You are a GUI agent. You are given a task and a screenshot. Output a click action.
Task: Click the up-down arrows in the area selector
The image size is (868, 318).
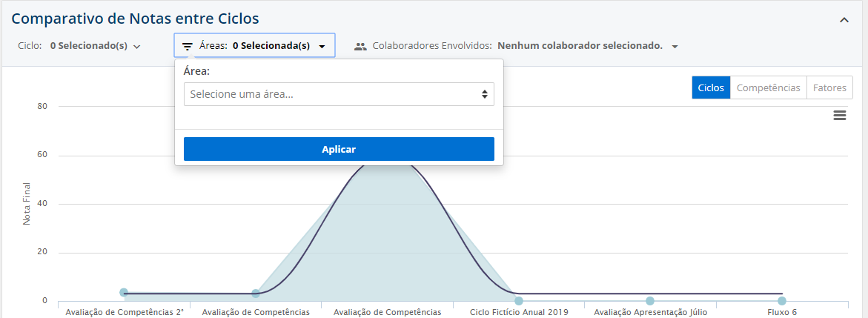484,94
